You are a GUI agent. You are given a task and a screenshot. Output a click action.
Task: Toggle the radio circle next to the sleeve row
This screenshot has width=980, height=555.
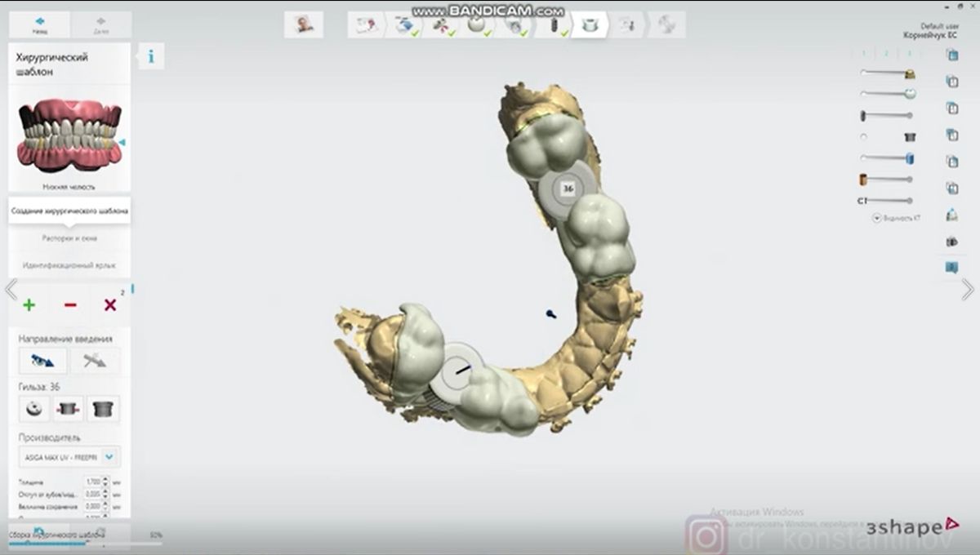pyautogui.click(x=863, y=136)
